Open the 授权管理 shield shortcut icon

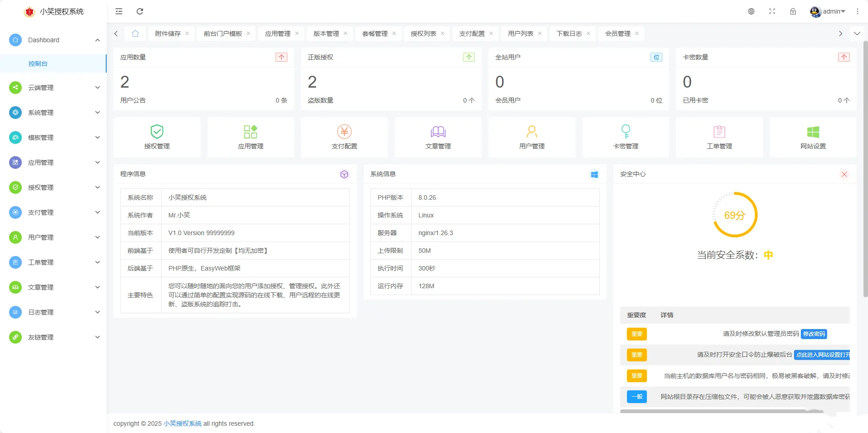157,132
